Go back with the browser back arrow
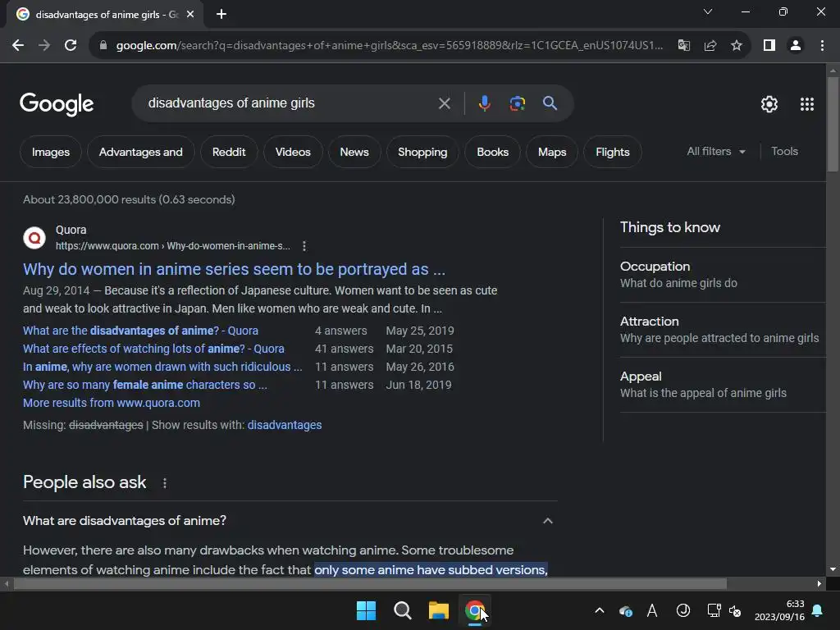Image resolution: width=840 pixels, height=630 pixels. coord(18,46)
